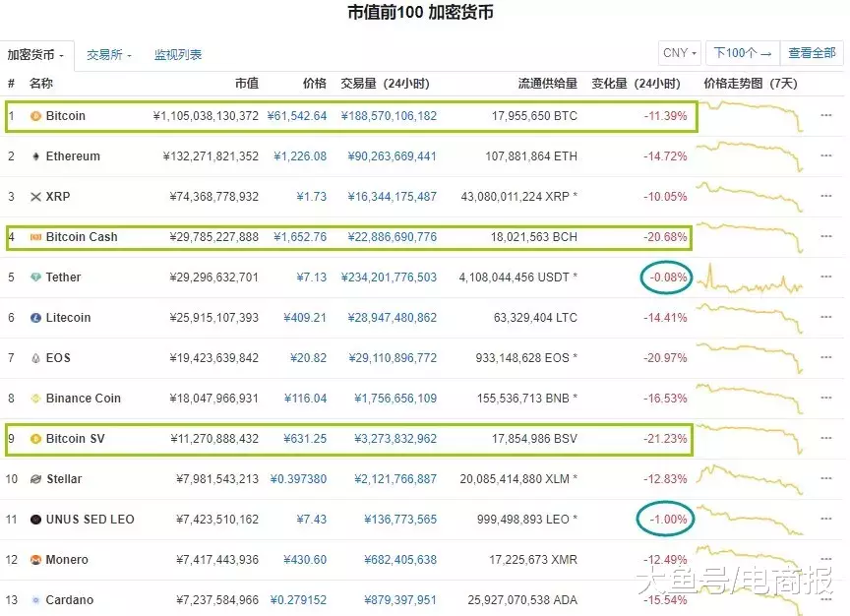The image size is (850, 616).
Task: Open the Monero name link
Action: [x=67, y=560]
